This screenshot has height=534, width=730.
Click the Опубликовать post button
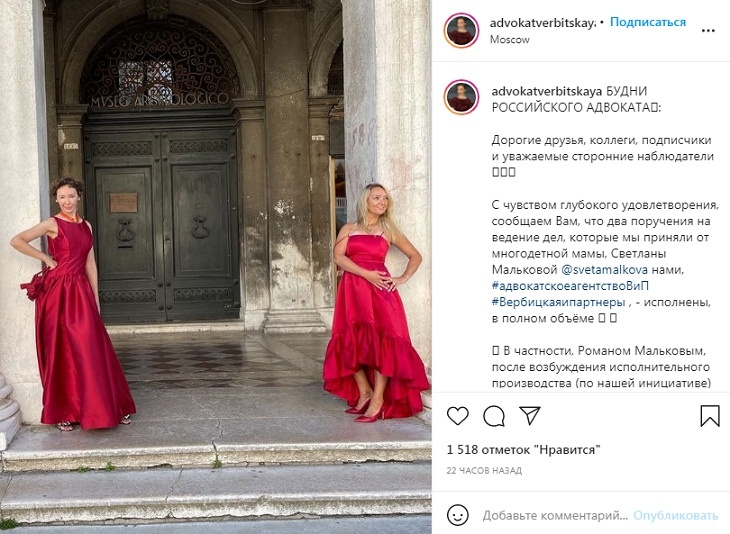coord(676,515)
